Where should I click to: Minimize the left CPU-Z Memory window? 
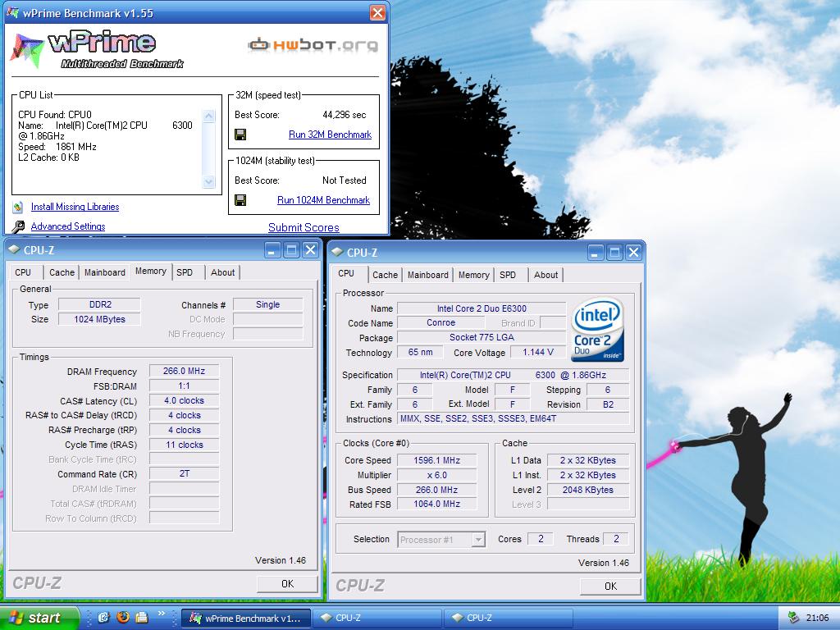pos(272,250)
